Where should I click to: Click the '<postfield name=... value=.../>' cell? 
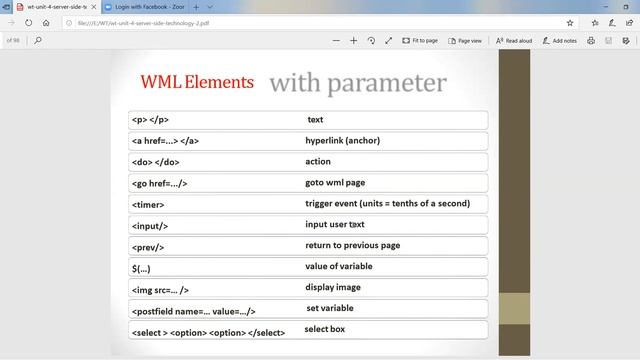193,311
